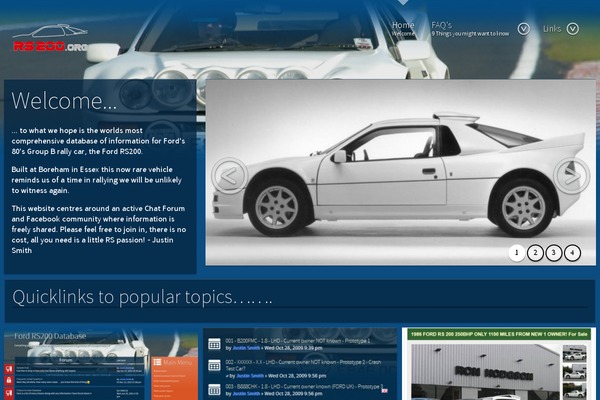Open Justin Smith profile on 9:39 pm post
The width and height of the screenshot is (600, 400).
pos(246,348)
